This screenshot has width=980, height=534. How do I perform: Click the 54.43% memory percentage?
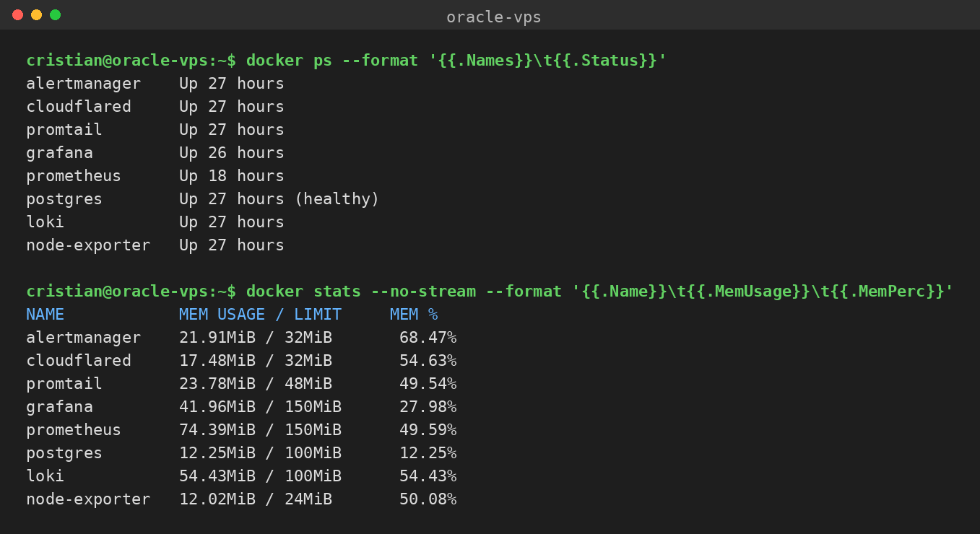click(x=428, y=476)
